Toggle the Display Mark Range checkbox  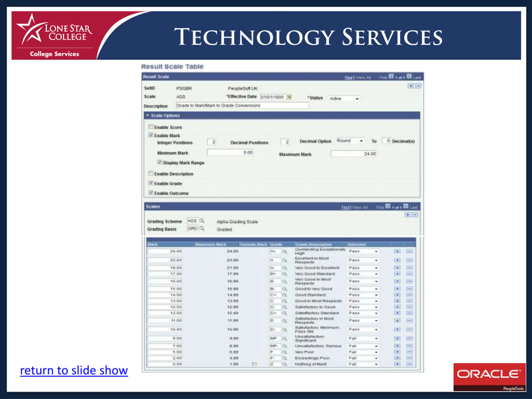point(160,162)
